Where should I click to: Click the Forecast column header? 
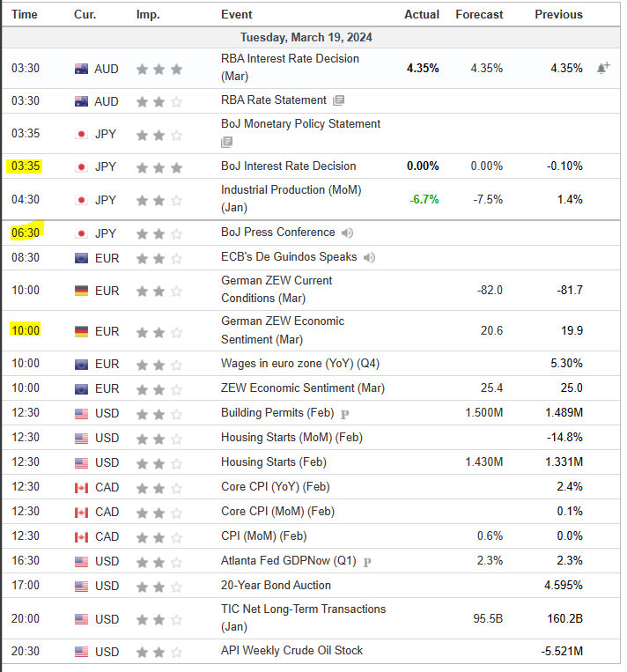(x=479, y=15)
